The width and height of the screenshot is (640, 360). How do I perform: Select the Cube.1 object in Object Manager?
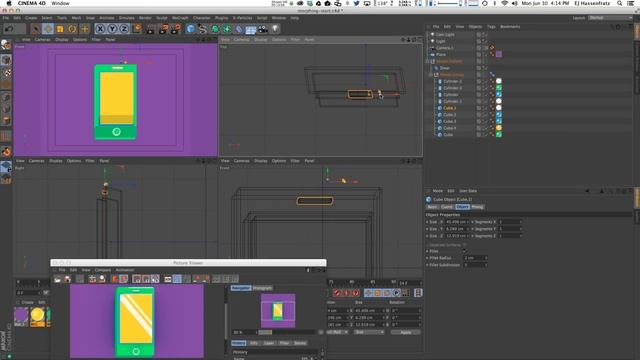pyautogui.click(x=449, y=108)
